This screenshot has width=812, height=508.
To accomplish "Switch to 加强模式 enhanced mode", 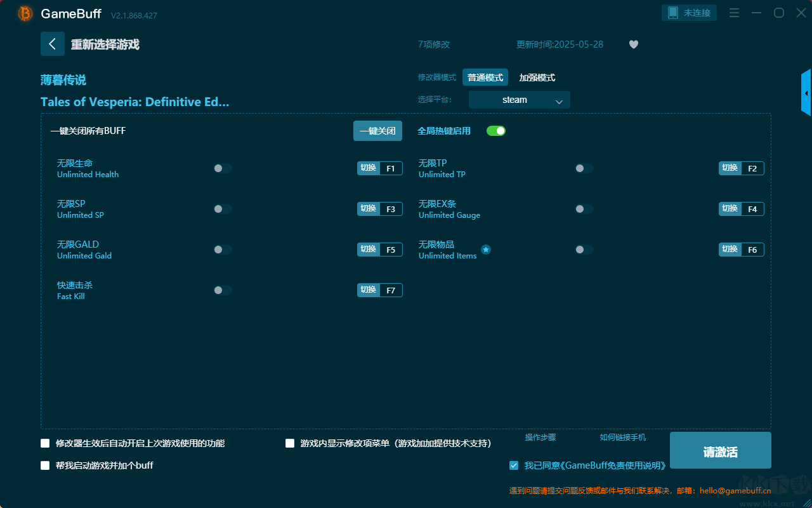I will coord(537,77).
